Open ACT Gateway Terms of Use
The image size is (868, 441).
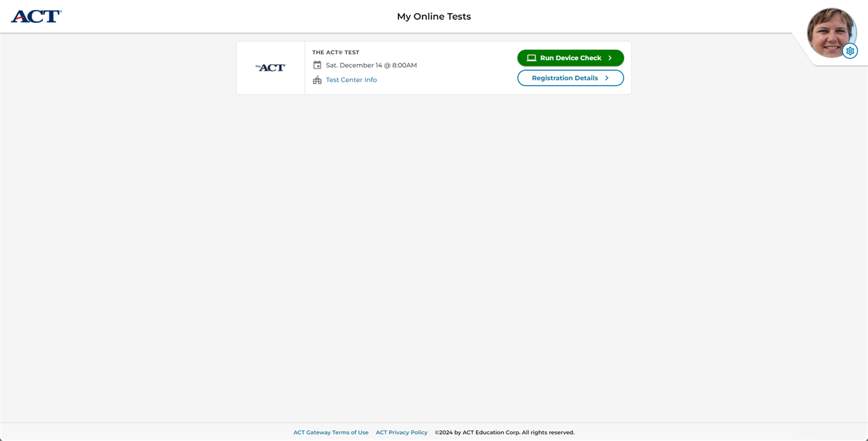[331, 432]
